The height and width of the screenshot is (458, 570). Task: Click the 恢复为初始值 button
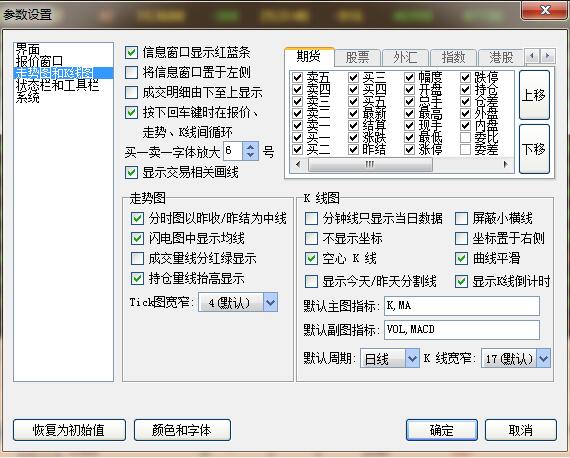click(x=69, y=430)
